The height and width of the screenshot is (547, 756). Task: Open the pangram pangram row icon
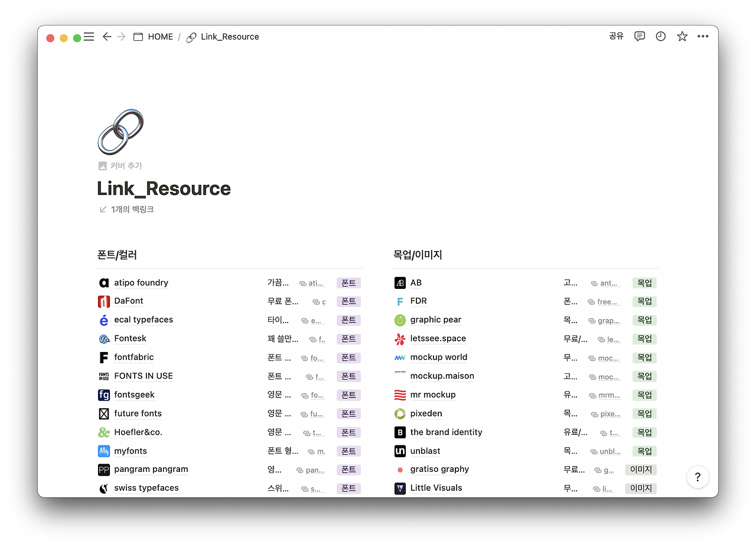(104, 470)
